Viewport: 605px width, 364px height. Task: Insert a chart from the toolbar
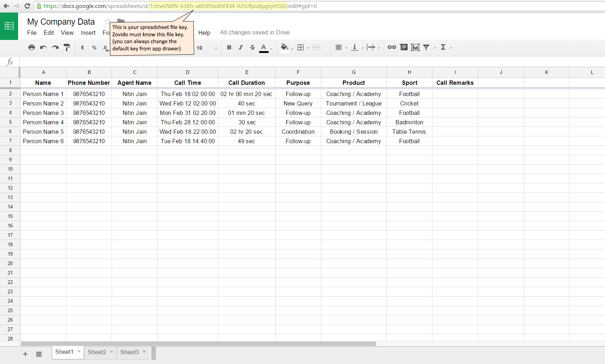[x=415, y=47]
